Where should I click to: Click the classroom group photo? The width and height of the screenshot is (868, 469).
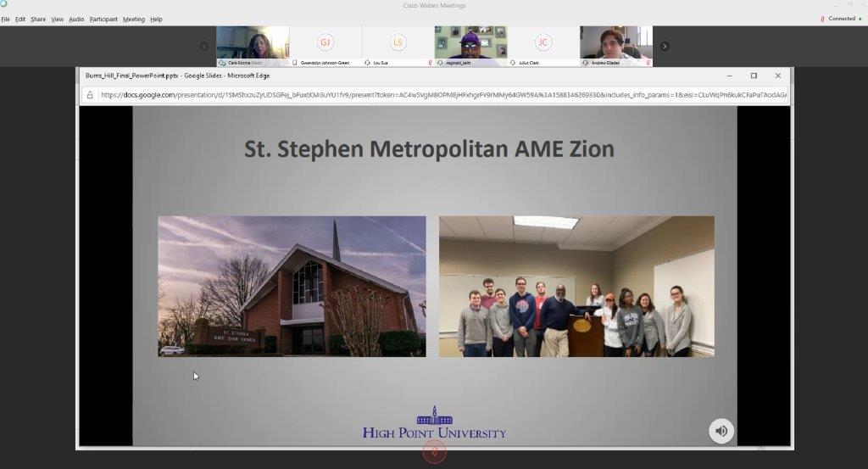[576, 287]
